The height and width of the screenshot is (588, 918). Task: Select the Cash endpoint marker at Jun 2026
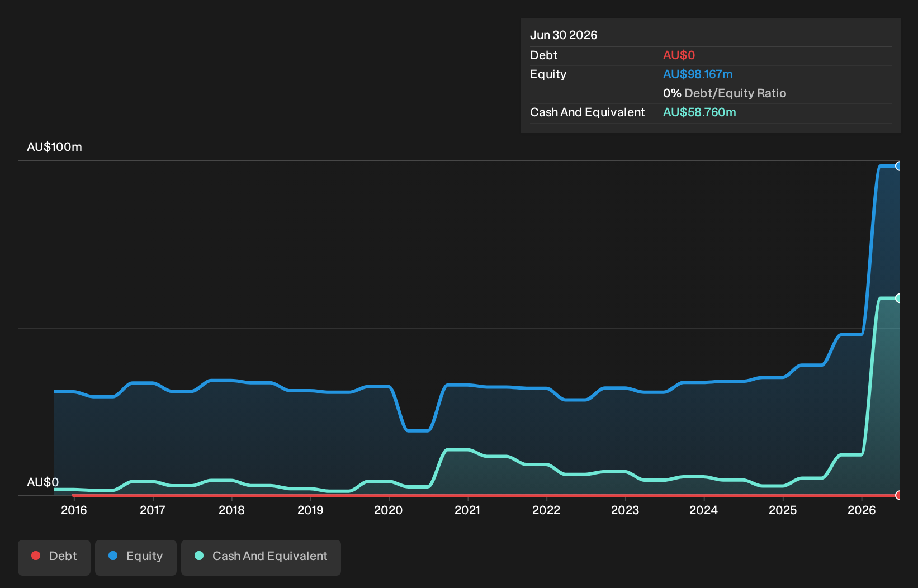coord(899,298)
